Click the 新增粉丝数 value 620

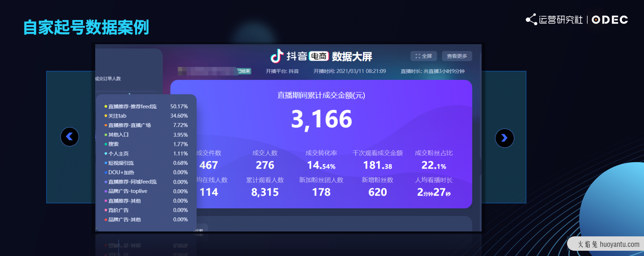tap(378, 192)
